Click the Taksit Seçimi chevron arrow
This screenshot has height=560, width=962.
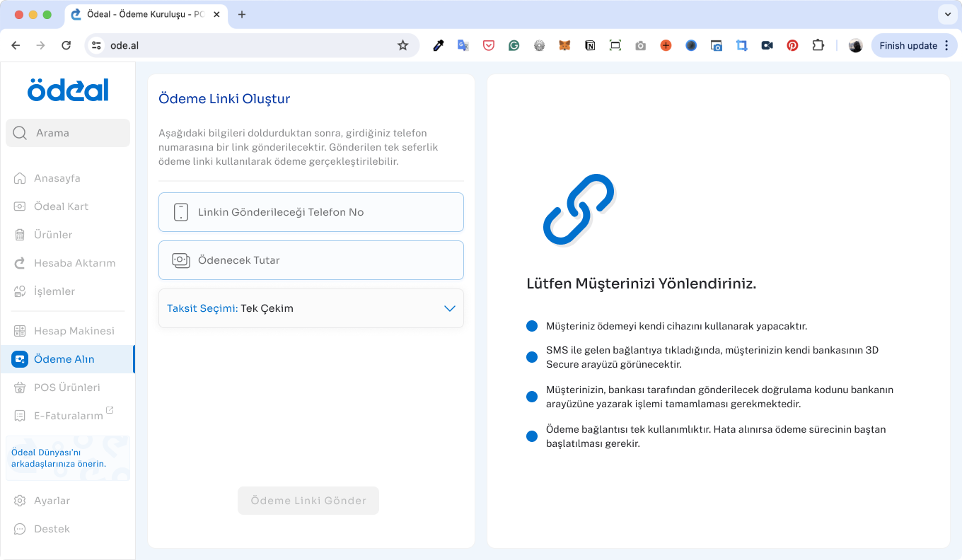pyautogui.click(x=449, y=308)
